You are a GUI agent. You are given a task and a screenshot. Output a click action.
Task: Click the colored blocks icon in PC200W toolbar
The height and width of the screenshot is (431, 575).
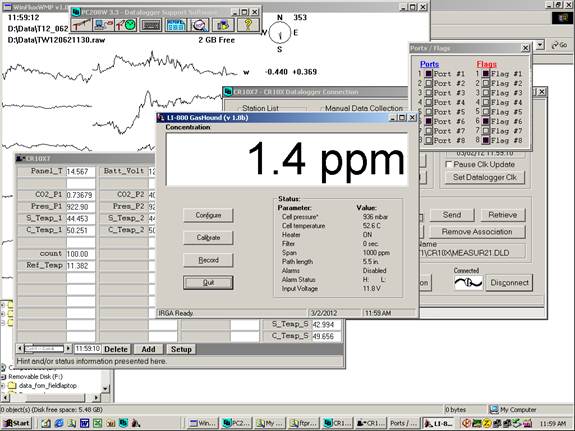click(x=223, y=25)
